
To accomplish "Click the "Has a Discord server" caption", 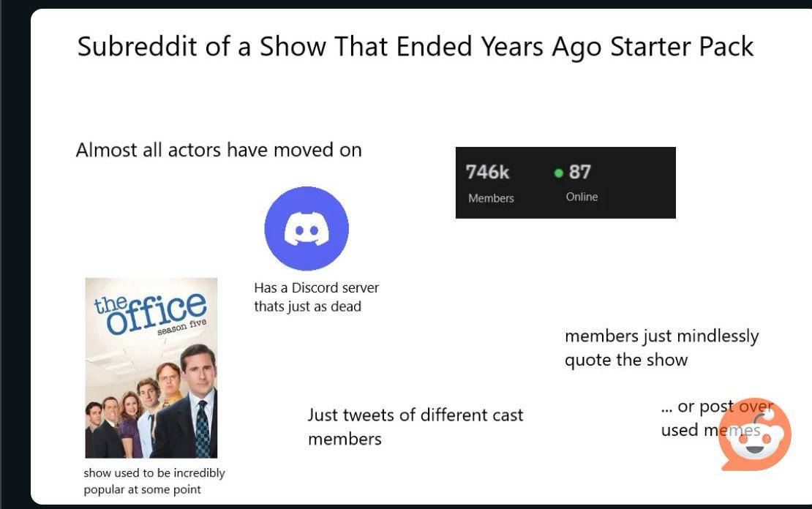I will (x=316, y=287).
